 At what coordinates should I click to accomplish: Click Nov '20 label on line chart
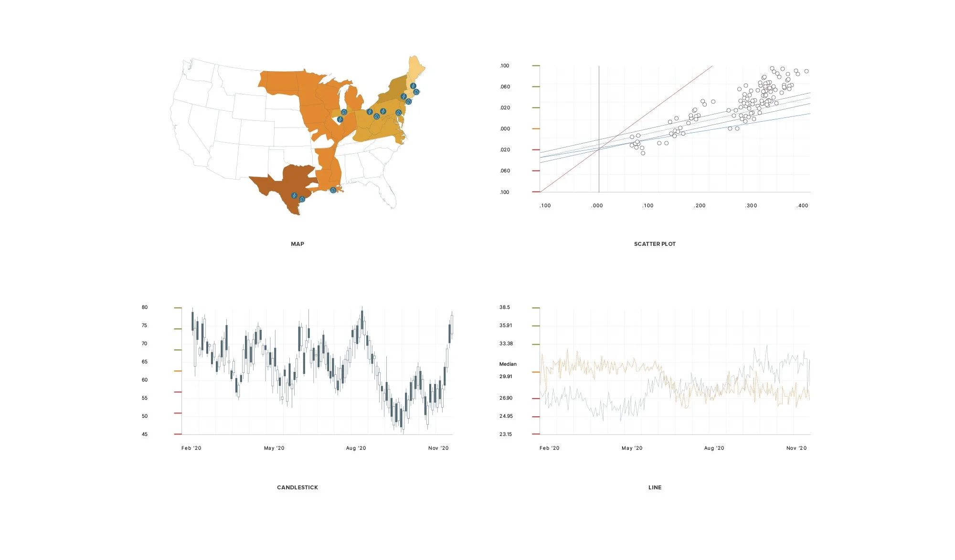(796, 448)
